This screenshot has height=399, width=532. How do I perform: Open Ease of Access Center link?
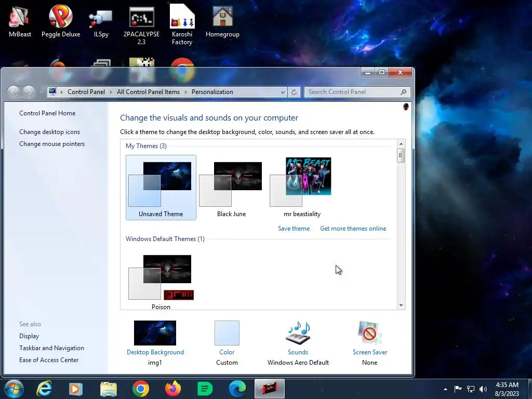tap(49, 360)
